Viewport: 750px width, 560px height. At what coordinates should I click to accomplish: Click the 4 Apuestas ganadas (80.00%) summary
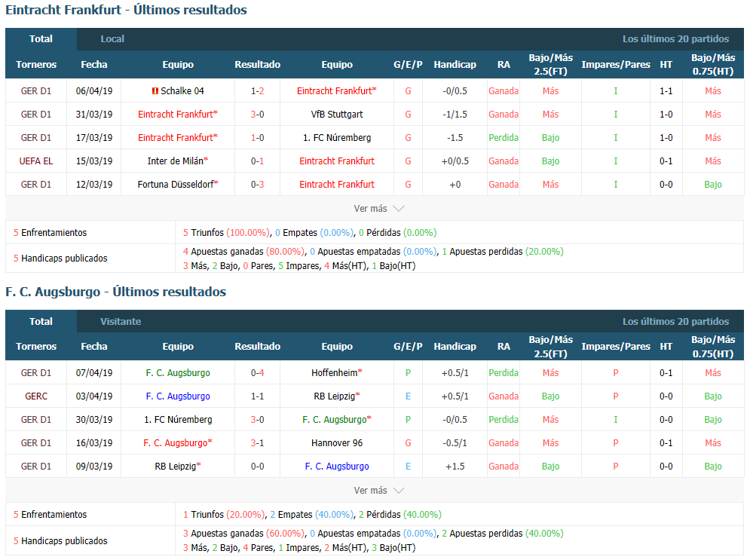(x=243, y=252)
